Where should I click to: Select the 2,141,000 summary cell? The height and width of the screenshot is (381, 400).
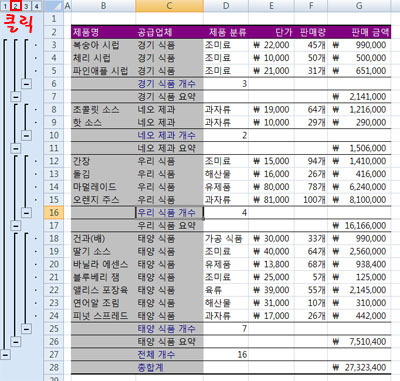(359, 97)
